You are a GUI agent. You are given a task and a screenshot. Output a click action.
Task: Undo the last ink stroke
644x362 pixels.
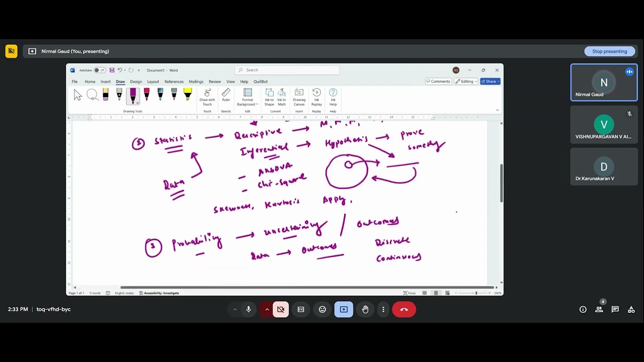tap(120, 70)
